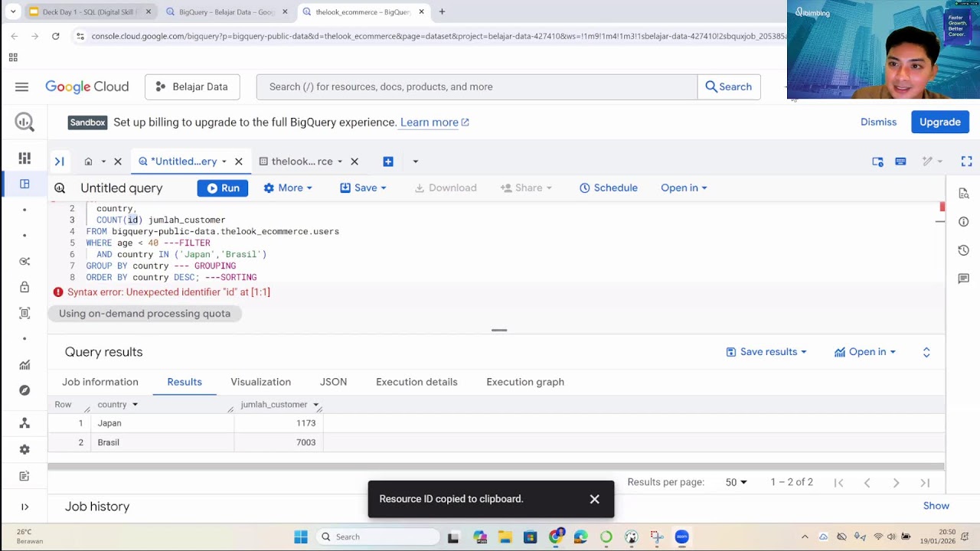Click the results horizontal scrollbar
Image resolution: width=980 pixels, height=551 pixels.
click(x=495, y=467)
